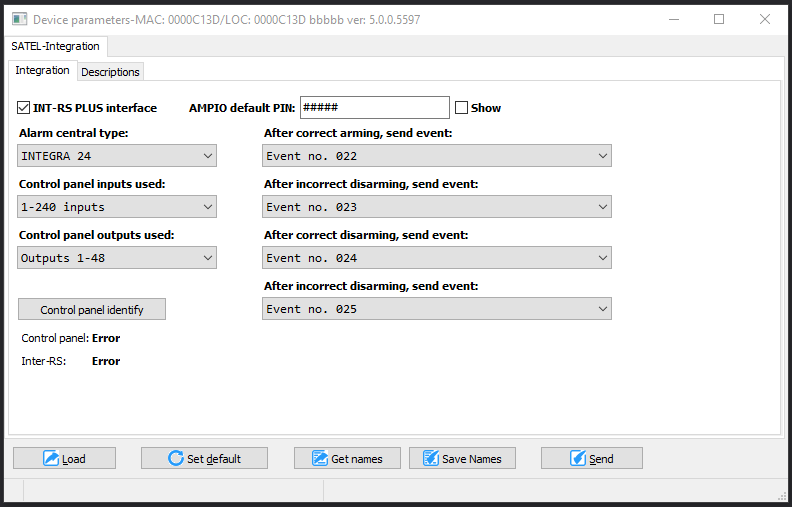Click the Load button
Screen dimensions: 792x507
[x=64, y=458]
